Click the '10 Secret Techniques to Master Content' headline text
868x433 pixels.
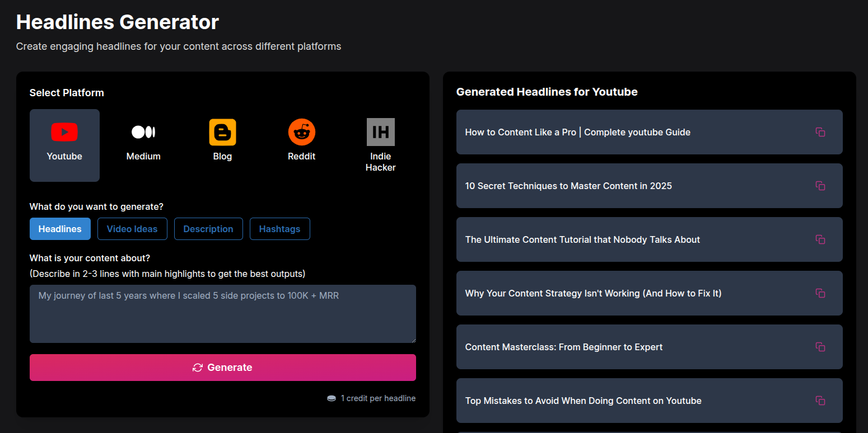[x=568, y=186]
